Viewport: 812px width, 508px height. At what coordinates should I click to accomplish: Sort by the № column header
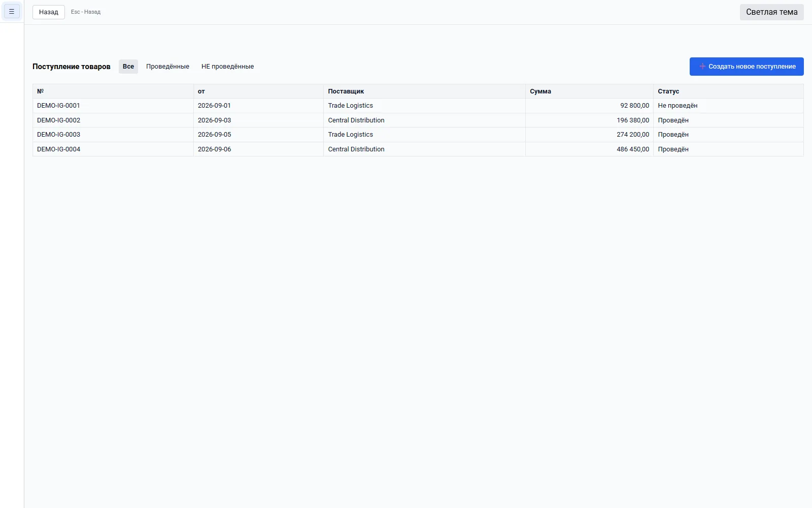click(113, 91)
